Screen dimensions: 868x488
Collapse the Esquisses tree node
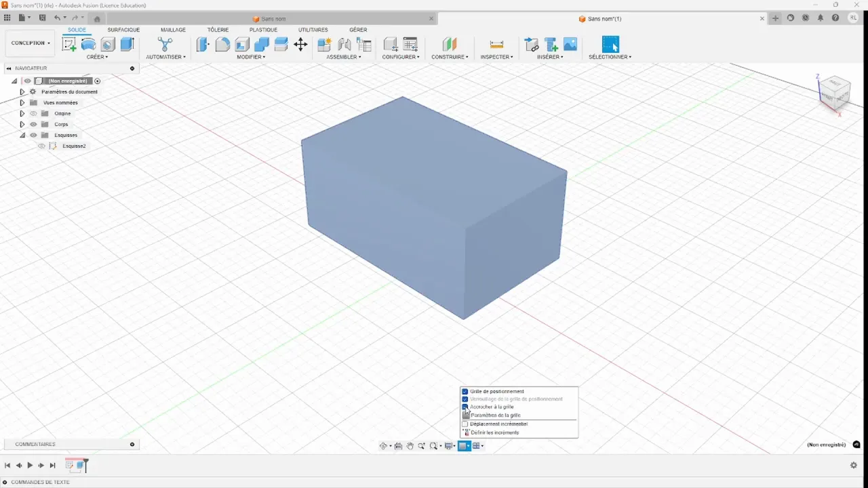pyautogui.click(x=22, y=135)
